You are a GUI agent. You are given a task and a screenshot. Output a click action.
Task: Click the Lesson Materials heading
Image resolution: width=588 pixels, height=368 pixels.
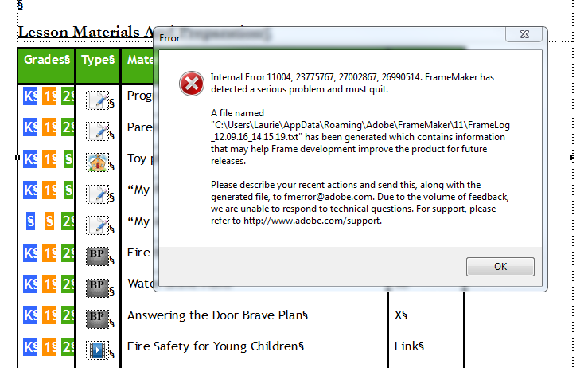tap(85, 32)
